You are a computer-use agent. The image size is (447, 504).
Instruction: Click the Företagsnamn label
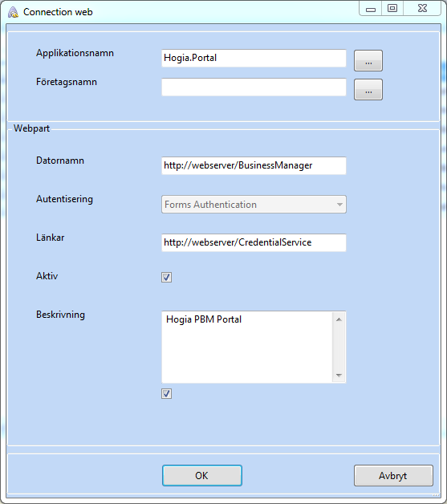(66, 82)
